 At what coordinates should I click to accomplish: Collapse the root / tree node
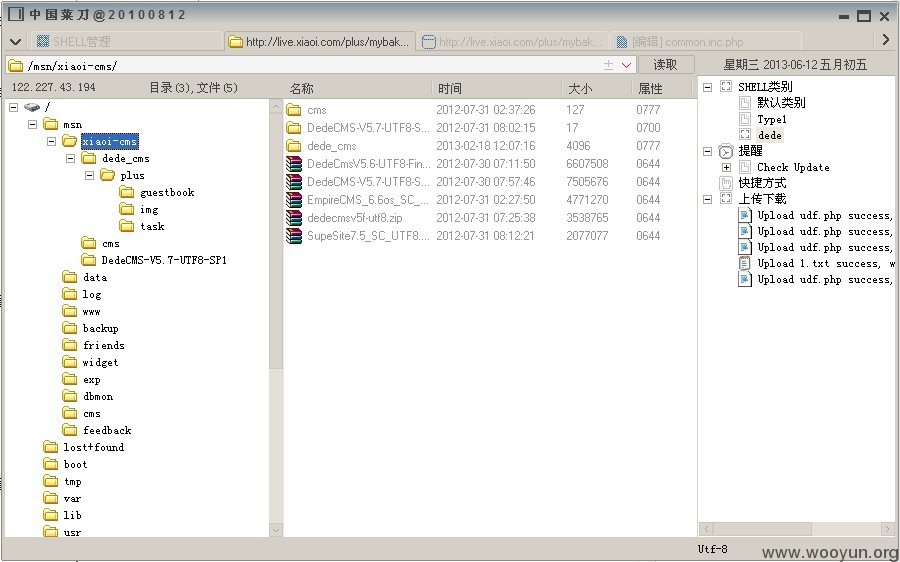14,107
